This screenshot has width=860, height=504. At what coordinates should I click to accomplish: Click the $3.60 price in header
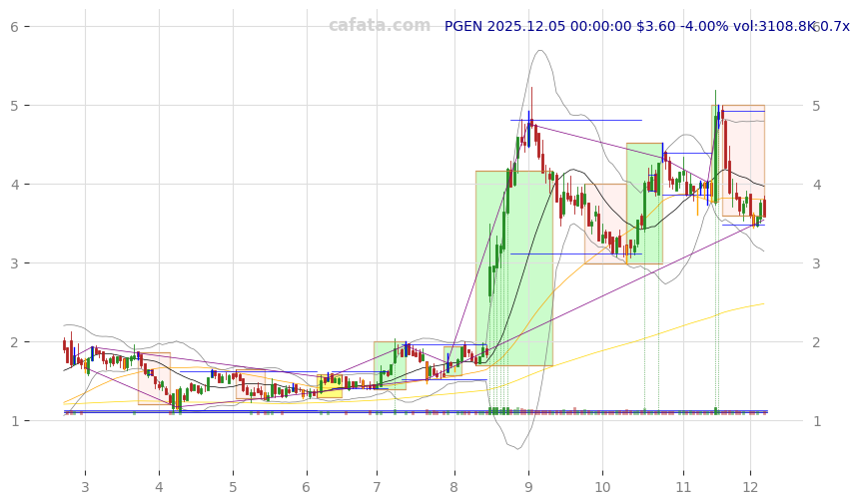pos(655,26)
